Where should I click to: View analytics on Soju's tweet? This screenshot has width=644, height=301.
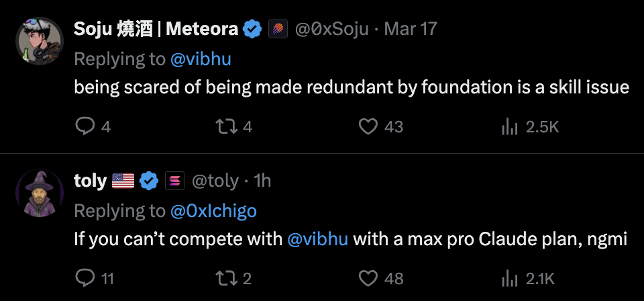tap(510, 126)
